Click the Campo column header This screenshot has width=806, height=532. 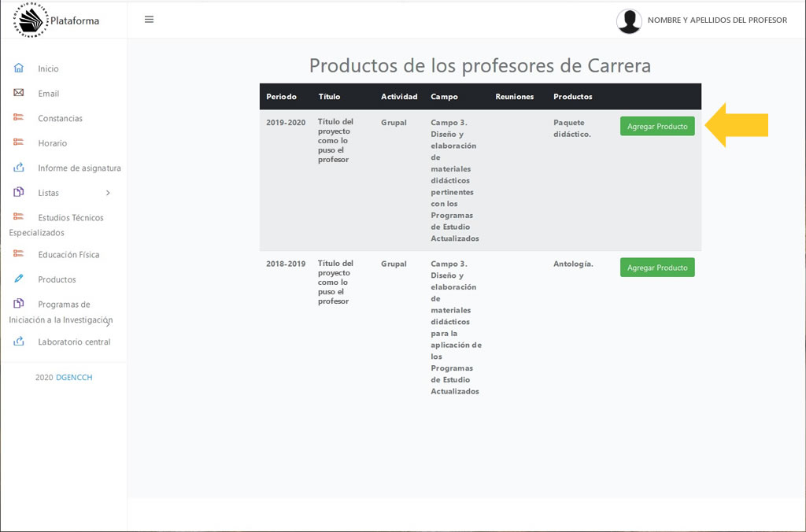click(x=444, y=97)
